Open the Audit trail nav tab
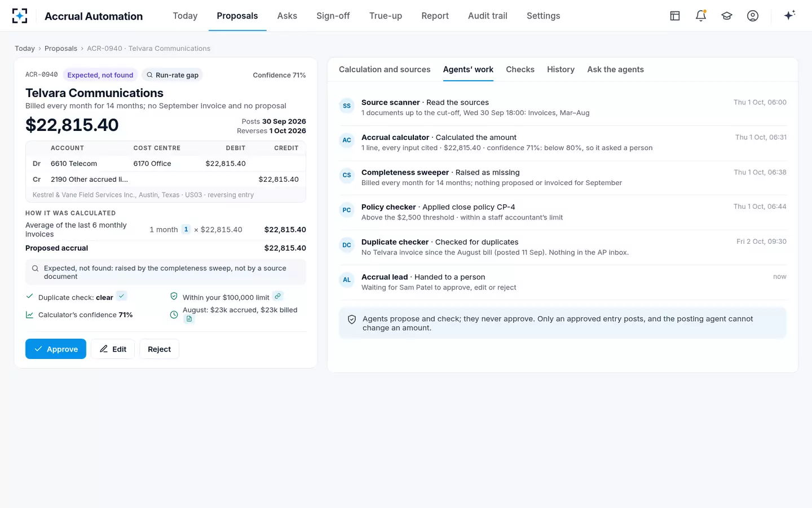812x508 pixels. (x=488, y=16)
